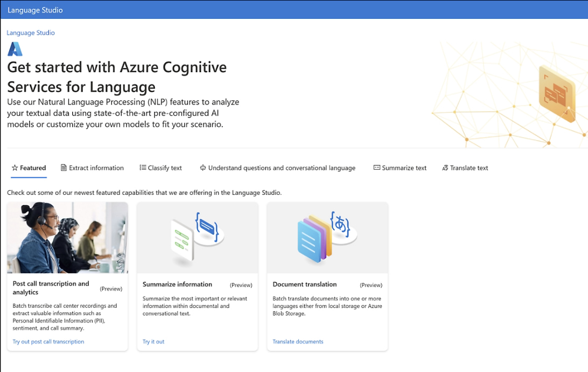Click the Try out post call transcription link

pos(48,342)
